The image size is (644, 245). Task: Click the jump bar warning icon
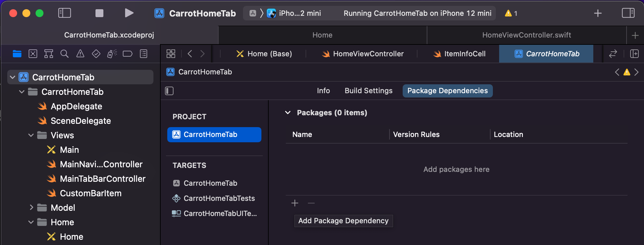coord(627,72)
